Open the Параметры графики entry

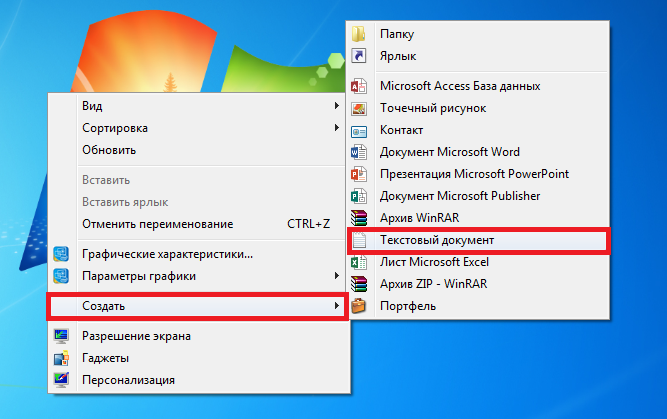pos(198,276)
